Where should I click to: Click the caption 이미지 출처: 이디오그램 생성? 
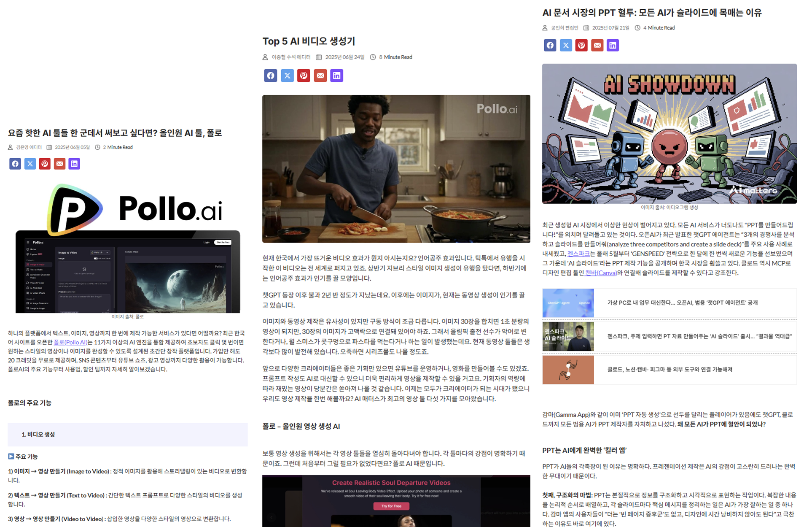click(x=669, y=207)
